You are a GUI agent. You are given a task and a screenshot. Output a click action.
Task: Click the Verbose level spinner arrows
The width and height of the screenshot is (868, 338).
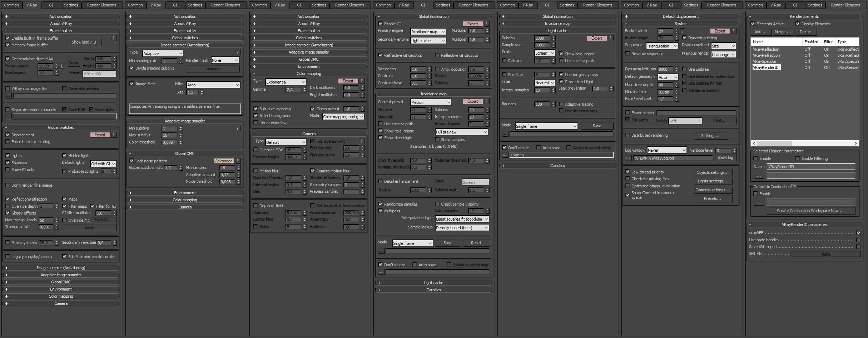(735, 151)
